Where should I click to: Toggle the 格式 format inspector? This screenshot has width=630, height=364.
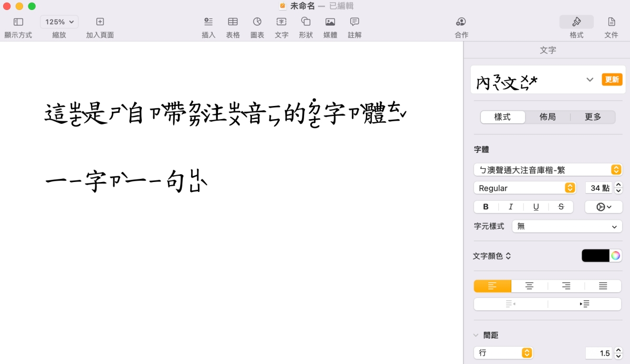click(x=576, y=22)
